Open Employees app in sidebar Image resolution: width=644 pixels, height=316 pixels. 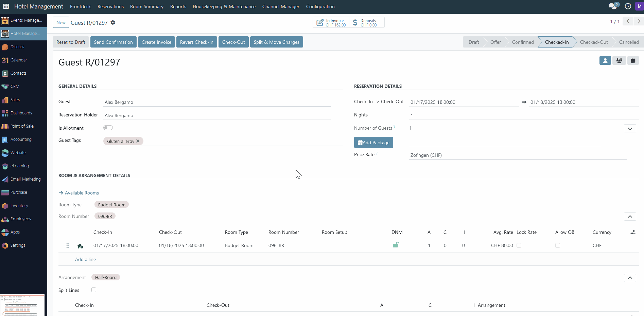coord(23,219)
